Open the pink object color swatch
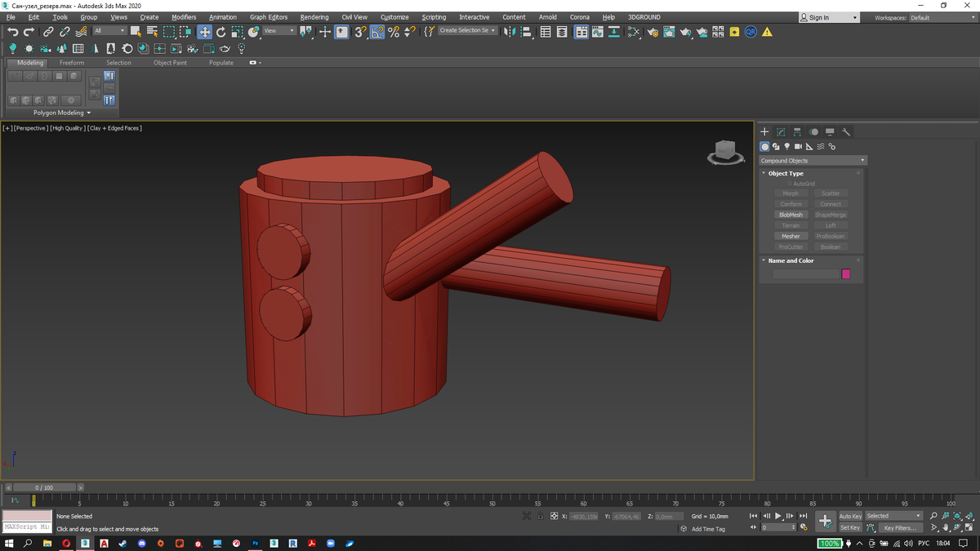This screenshot has height=551, width=980. (845, 274)
